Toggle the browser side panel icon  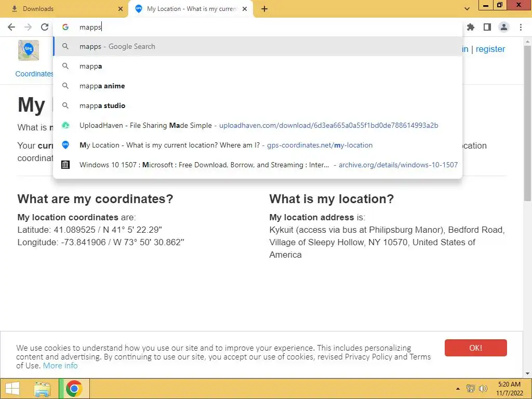[487, 27]
